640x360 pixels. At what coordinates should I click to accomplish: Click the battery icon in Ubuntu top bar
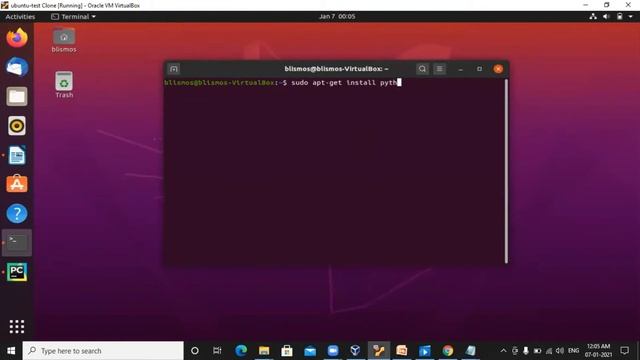[620, 17]
